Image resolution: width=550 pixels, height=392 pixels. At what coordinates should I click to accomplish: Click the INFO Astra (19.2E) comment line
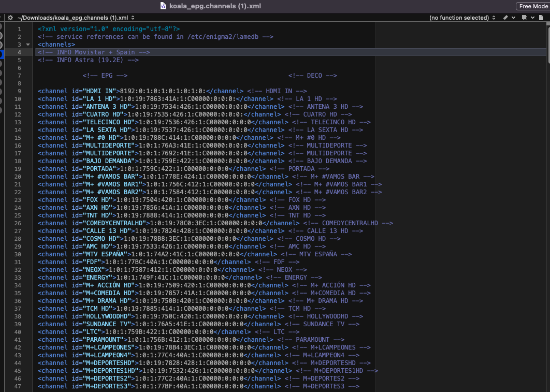click(x=88, y=60)
